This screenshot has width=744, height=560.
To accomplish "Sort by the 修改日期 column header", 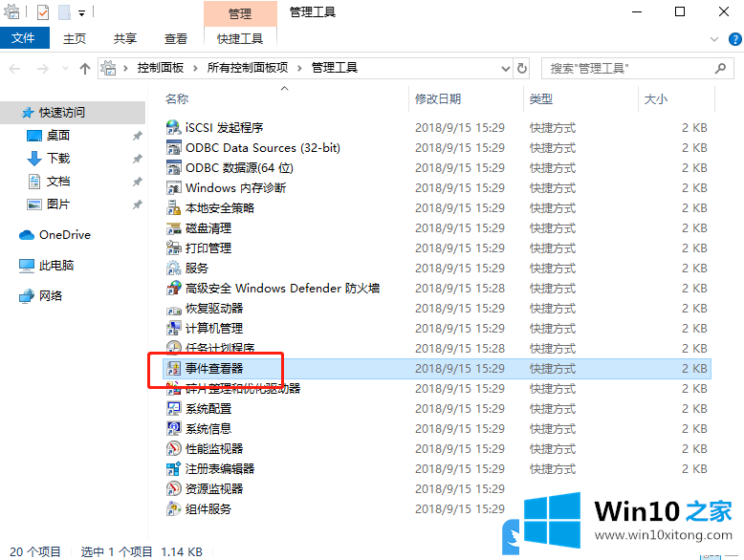I will 466,98.
